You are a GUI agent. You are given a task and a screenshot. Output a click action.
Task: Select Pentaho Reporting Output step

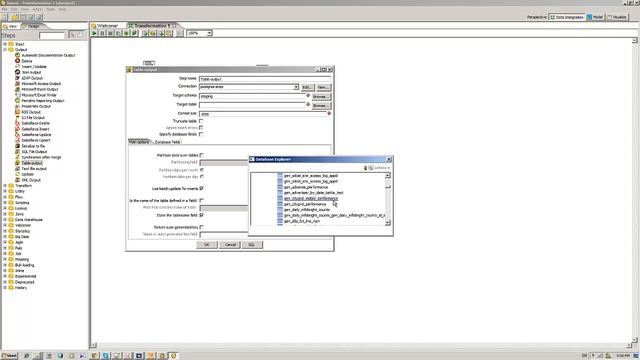(x=43, y=101)
